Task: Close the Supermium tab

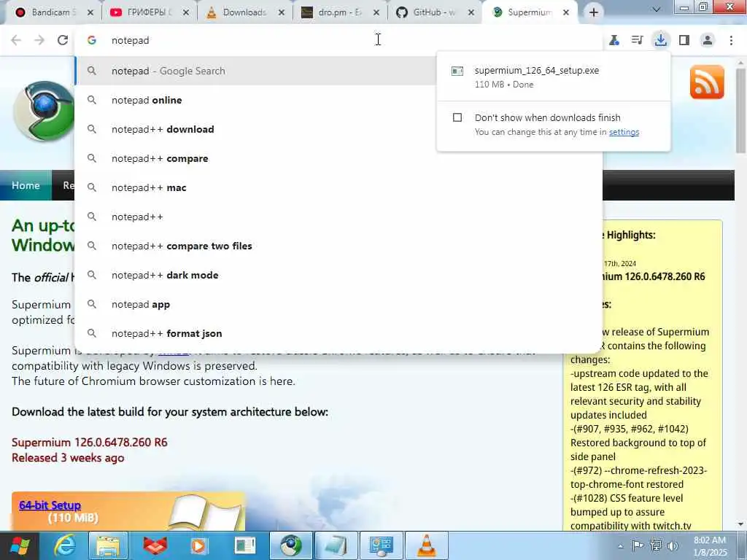Action: coord(565,13)
